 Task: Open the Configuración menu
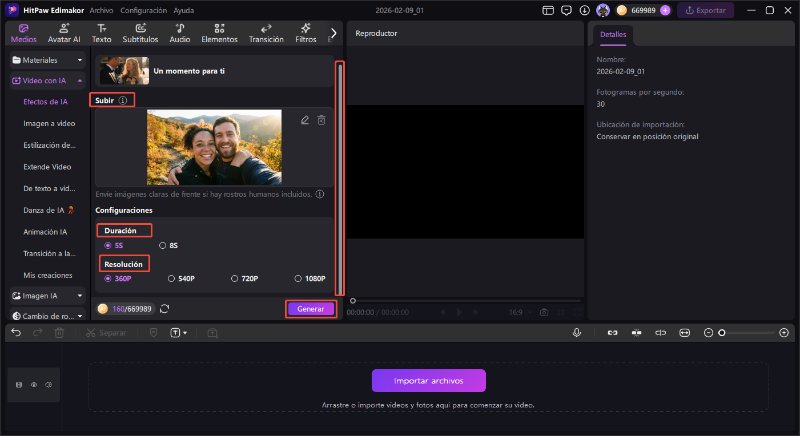[143, 10]
